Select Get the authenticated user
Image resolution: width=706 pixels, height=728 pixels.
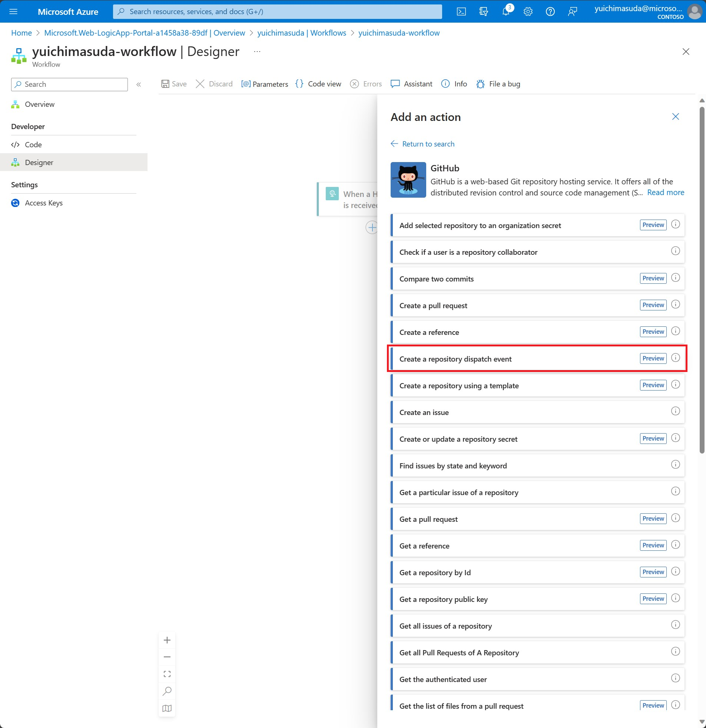click(537, 679)
